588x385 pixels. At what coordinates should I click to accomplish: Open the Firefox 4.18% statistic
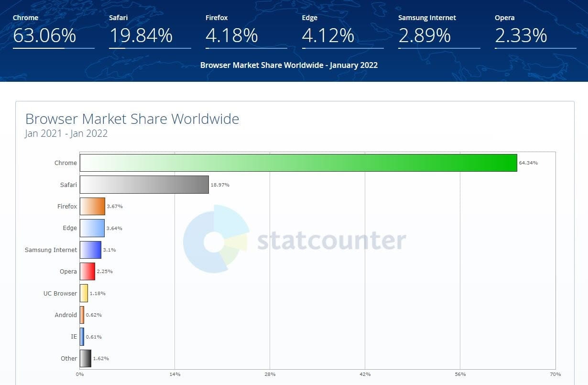point(231,35)
